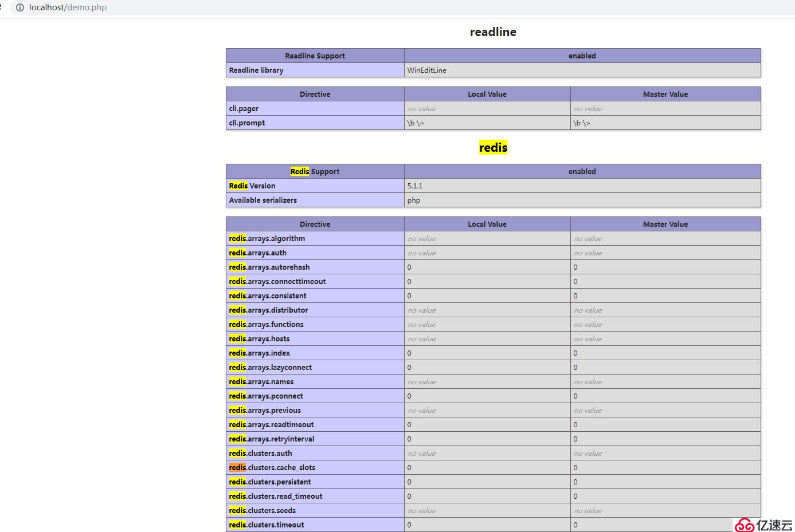Click the site info icon in address bar
The height and width of the screenshot is (532, 795).
20,7
